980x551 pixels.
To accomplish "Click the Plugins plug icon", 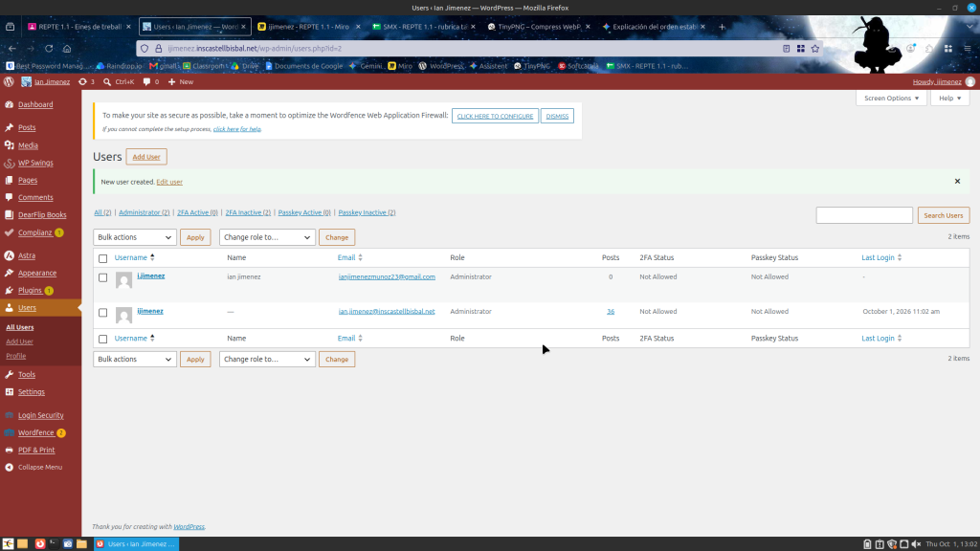I will [10, 291].
